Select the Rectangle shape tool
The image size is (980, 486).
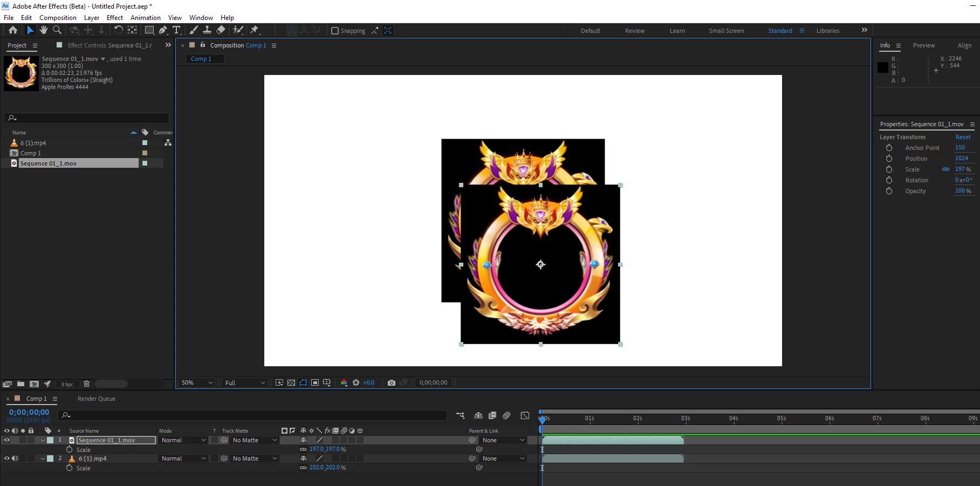[149, 30]
